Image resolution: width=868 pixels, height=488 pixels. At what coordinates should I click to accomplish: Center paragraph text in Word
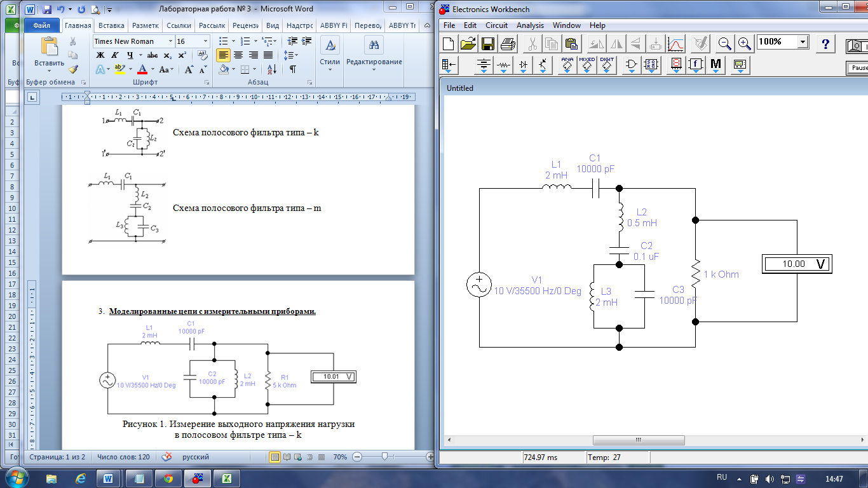[x=238, y=55]
